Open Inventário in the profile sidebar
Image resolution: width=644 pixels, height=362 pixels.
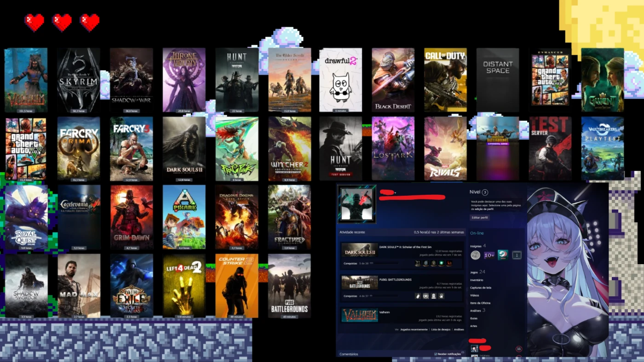pyautogui.click(x=477, y=280)
